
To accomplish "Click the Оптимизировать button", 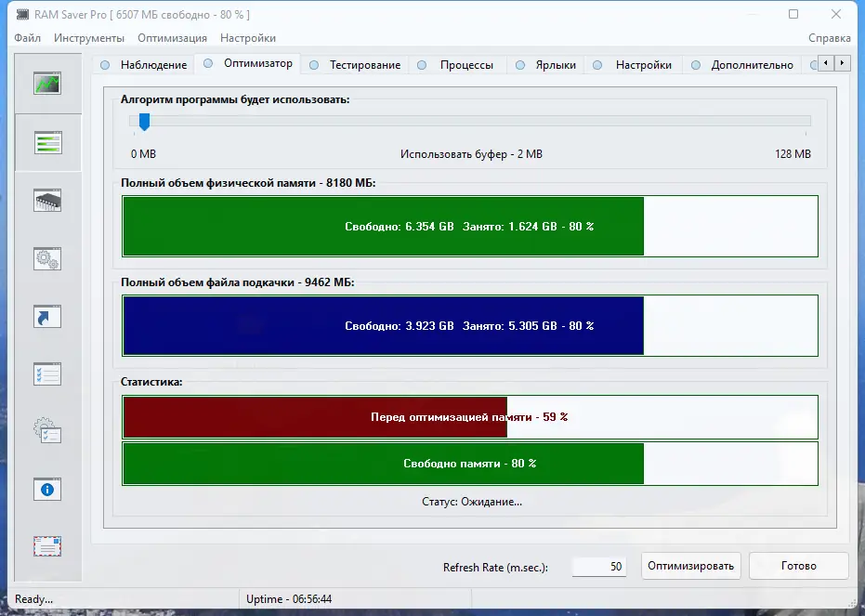I will pos(690,566).
